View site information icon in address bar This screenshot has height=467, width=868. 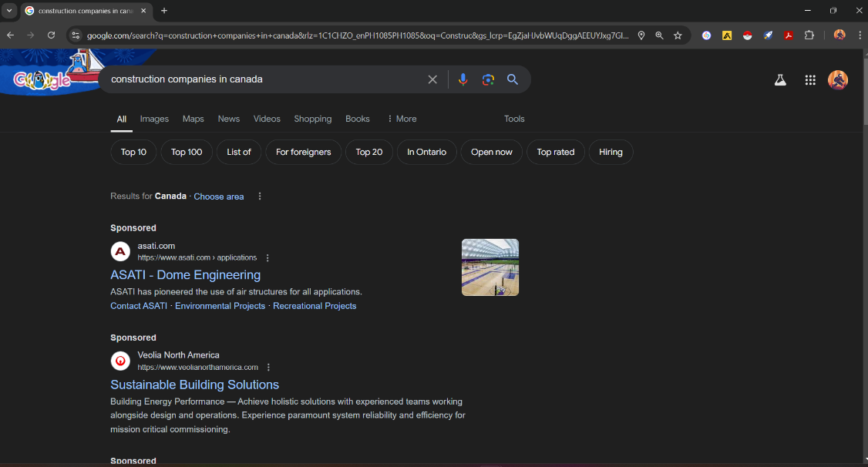click(76, 35)
